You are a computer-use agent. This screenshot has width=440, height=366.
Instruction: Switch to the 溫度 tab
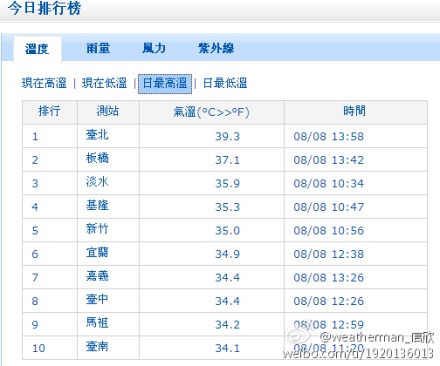coord(37,49)
